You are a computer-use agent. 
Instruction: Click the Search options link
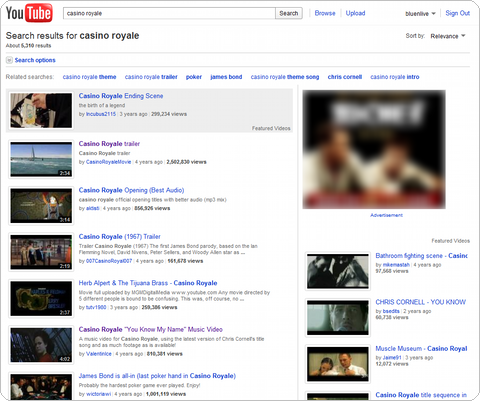coord(35,60)
